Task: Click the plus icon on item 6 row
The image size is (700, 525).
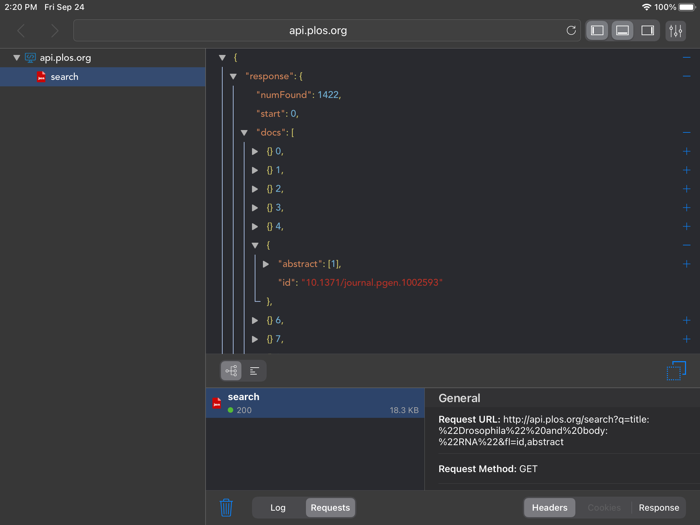Action: [x=687, y=320]
